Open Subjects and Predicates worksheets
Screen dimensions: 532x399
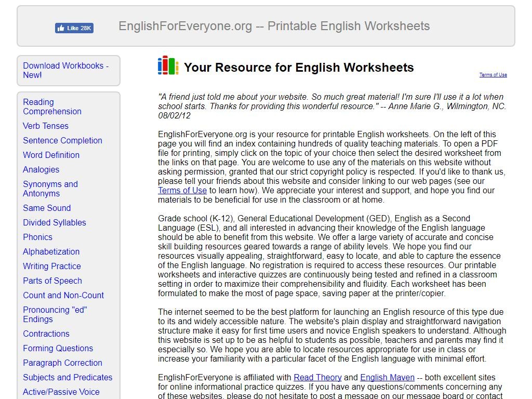click(x=68, y=378)
